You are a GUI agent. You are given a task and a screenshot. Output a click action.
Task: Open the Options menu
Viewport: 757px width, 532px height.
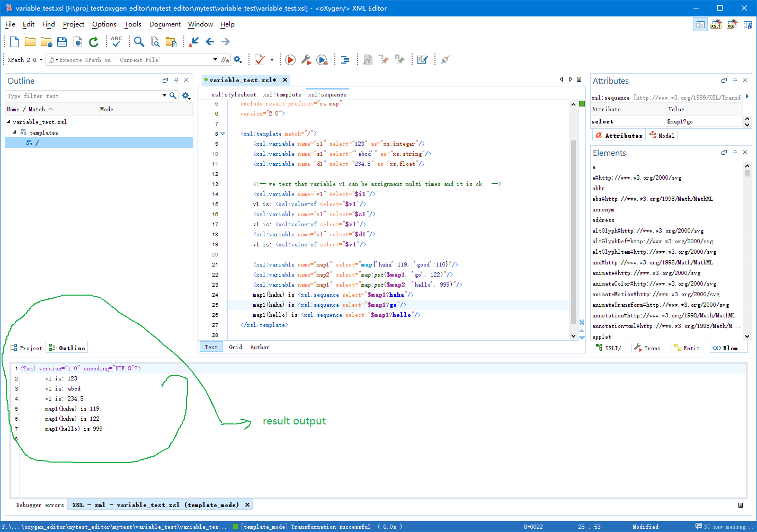[104, 24]
